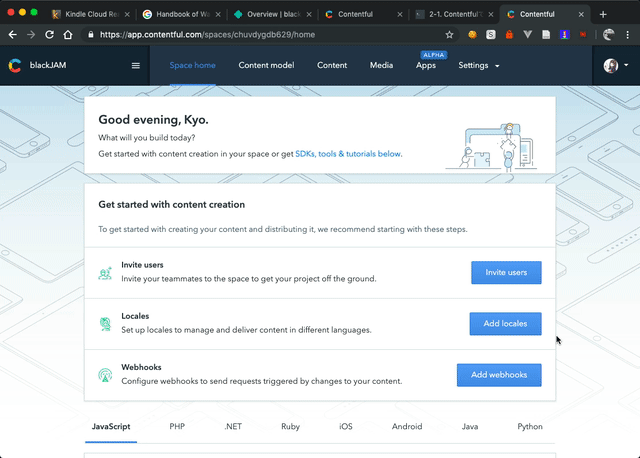Click the V-shaped extension icon
Viewport: 640px width, 458px height.
[527, 35]
